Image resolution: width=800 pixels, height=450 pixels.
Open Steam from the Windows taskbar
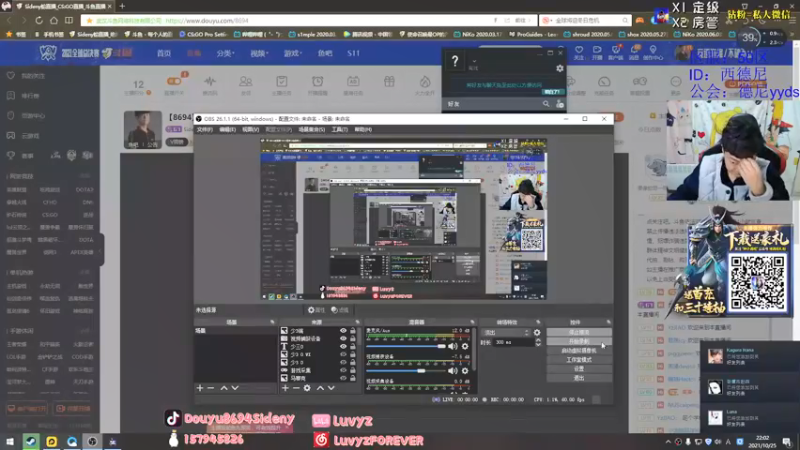coord(31,441)
